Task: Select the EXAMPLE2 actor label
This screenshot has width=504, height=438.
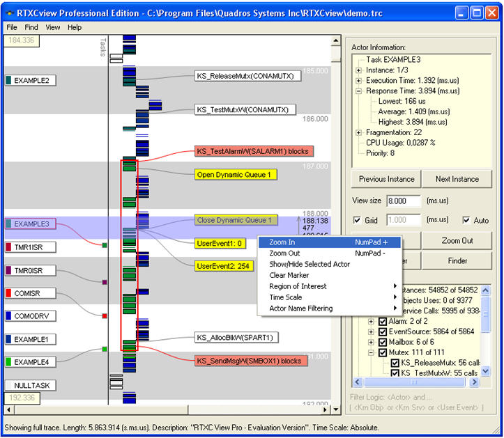Action: point(31,80)
